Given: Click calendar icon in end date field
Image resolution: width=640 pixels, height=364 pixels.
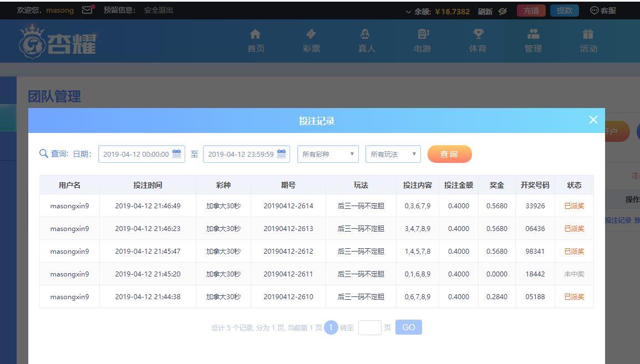Looking at the screenshot, I should click(x=281, y=154).
